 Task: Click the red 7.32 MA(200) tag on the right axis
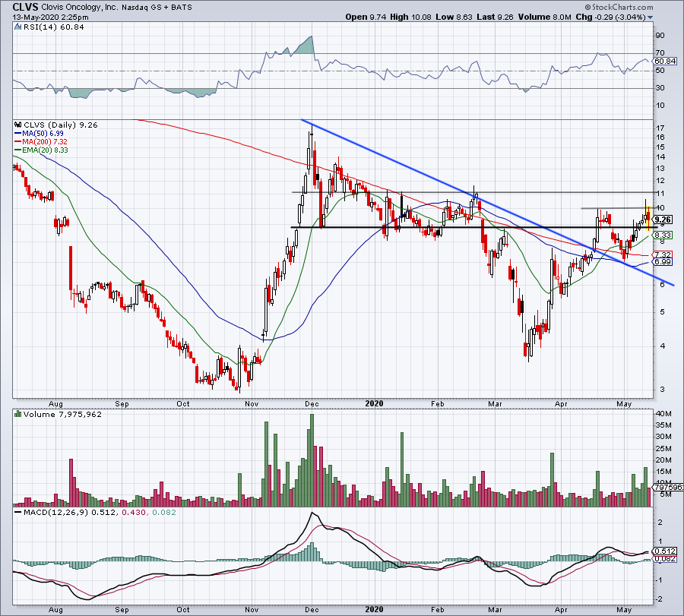click(663, 254)
